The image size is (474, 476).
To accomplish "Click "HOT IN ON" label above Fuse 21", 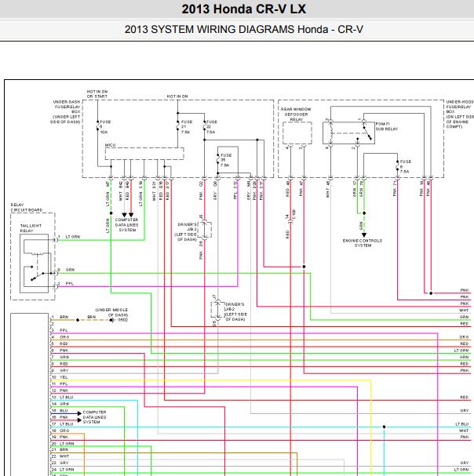I will [177, 96].
